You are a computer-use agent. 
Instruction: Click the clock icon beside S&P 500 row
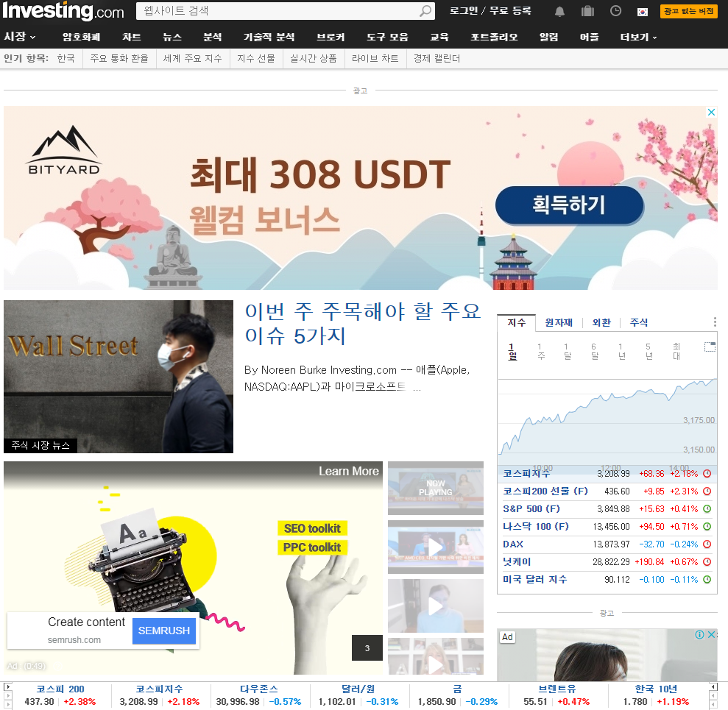click(707, 509)
